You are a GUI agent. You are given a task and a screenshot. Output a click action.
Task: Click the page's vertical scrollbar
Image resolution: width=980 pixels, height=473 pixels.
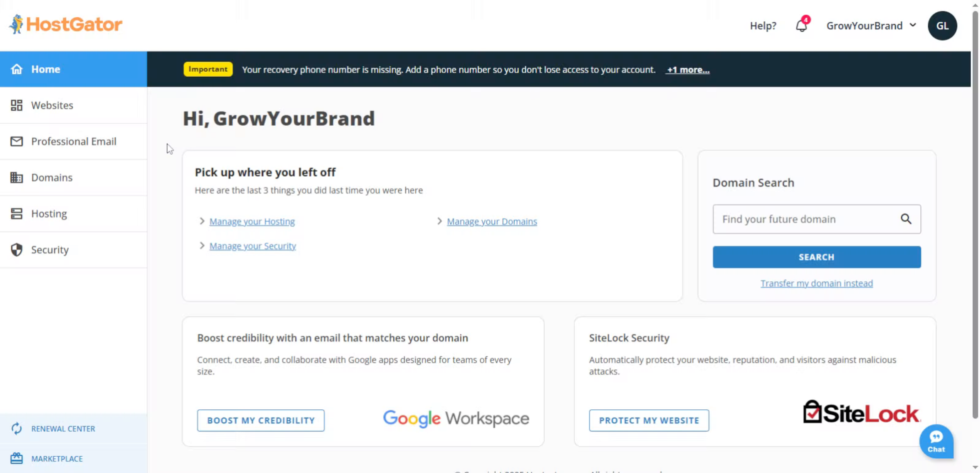point(975,204)
